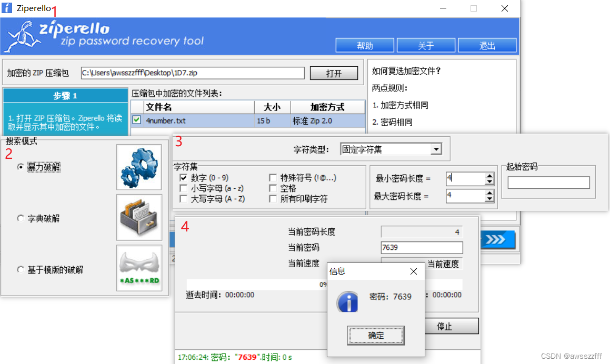Click the 帮助 button
The width and height of the screenshot is (610, 364).
pyautogui.click(x=365, y=45)
